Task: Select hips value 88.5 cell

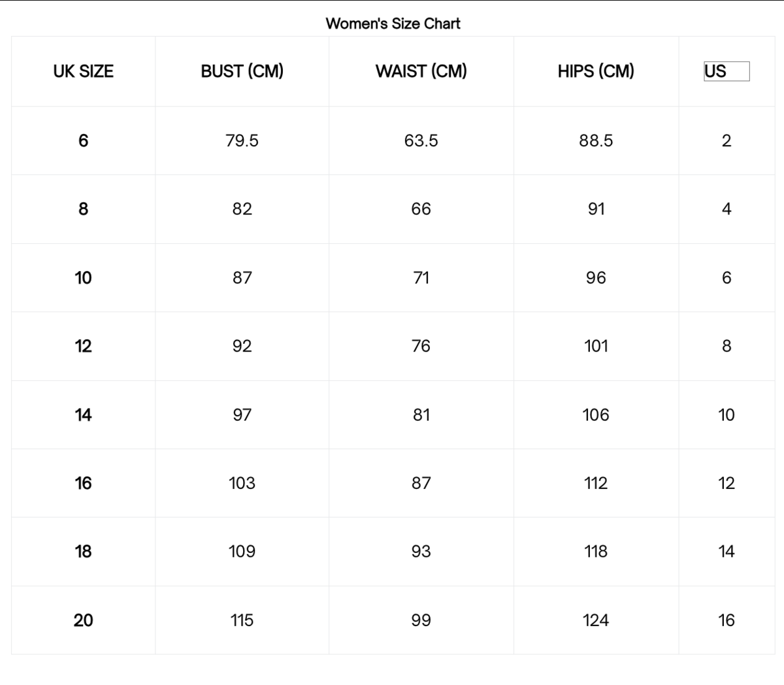Action: (x=596, y=141)
